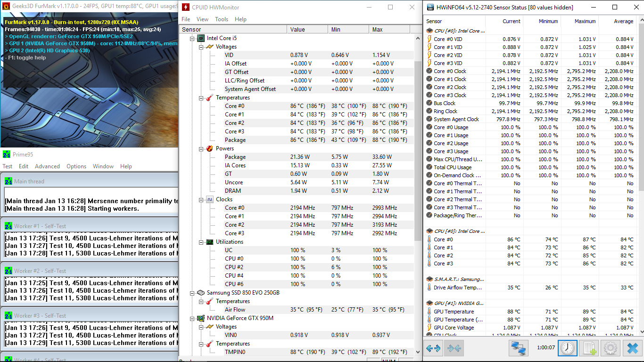Click the Current column header in HWiNFO
This screenshot has height=362, width=644.
point(504,21)
